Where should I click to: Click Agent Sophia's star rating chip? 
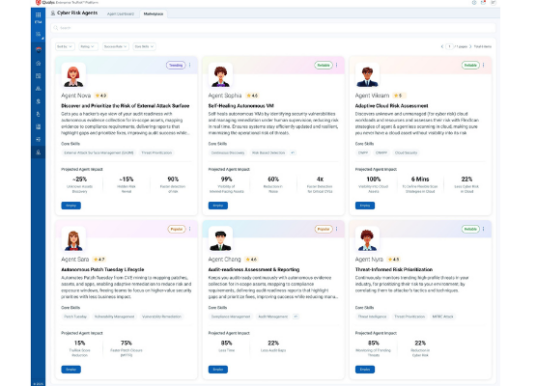(252, 96)
